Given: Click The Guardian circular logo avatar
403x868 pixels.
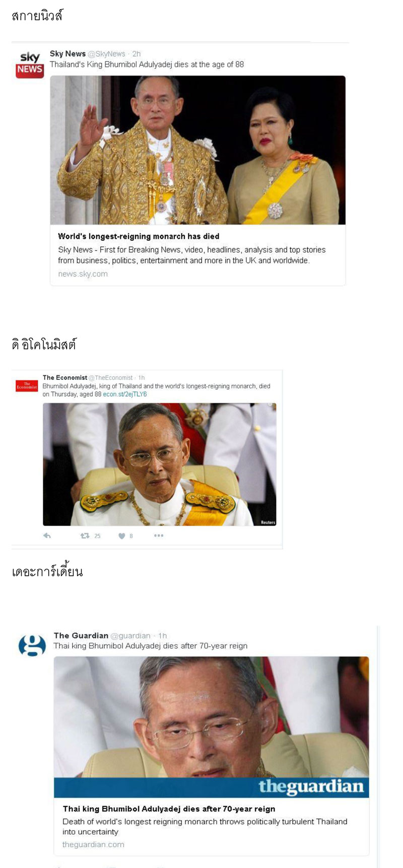Looking at the screenshot, I should (x=32, y=645).
